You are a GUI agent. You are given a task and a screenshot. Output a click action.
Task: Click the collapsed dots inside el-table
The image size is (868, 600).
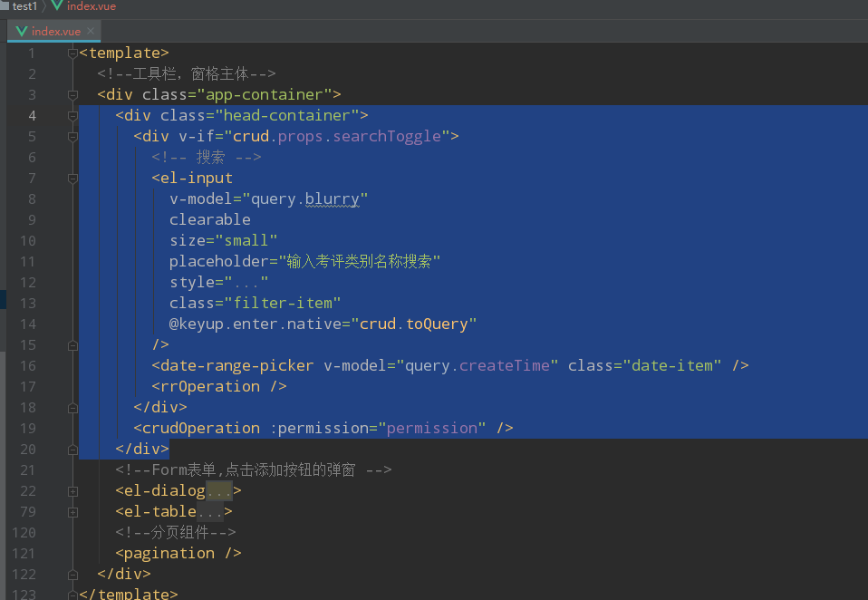point(210,510)
